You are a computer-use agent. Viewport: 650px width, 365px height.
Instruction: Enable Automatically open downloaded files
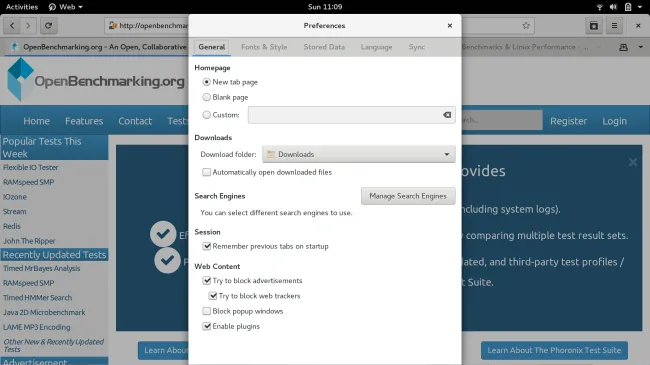pos(206,172)
